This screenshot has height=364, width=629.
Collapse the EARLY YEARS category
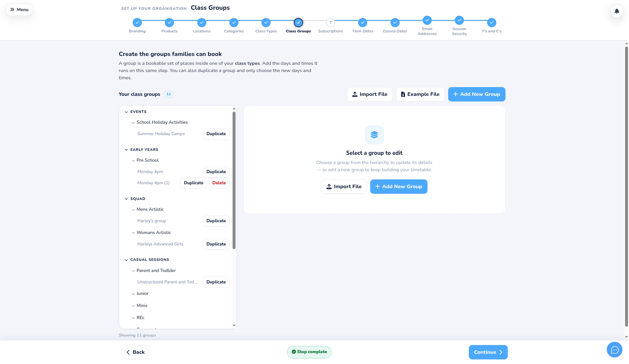point(126,150)
